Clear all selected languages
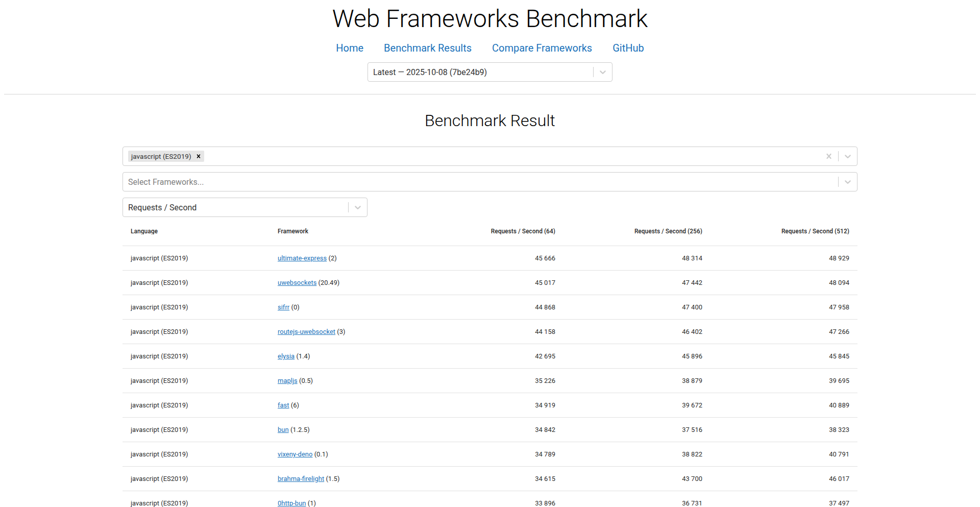Image resolution: width=980 pixels, height=507 pixels. pyautogui.click(x=828, y=156)
